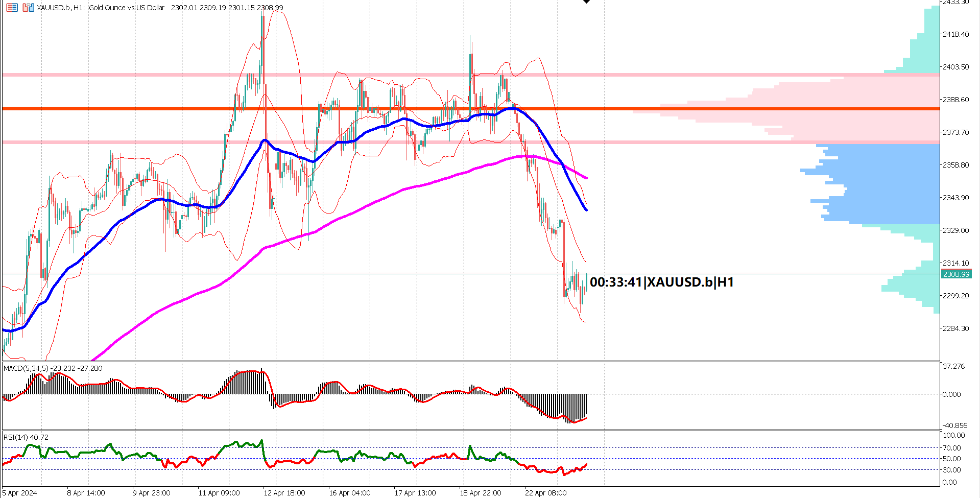The image size is (980, 498).
Task: Select the countdown timer XAUUSD.b|H1 label
Action: pos(661,282)
